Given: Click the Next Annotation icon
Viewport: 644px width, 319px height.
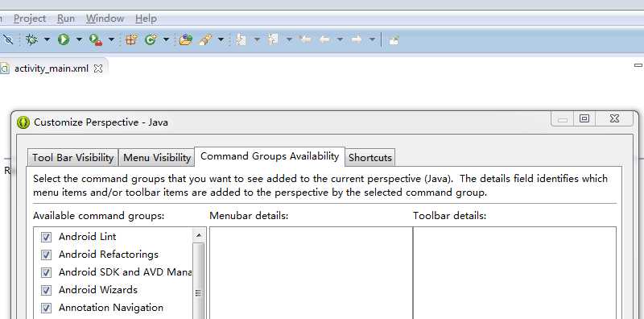Looking at the screenshot, I should click(241, 39).
